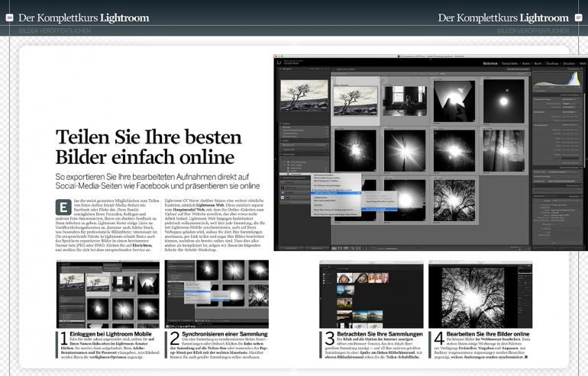Click the histogram graph in the right panel
The image size is (588, 376).
coord(557,79)
